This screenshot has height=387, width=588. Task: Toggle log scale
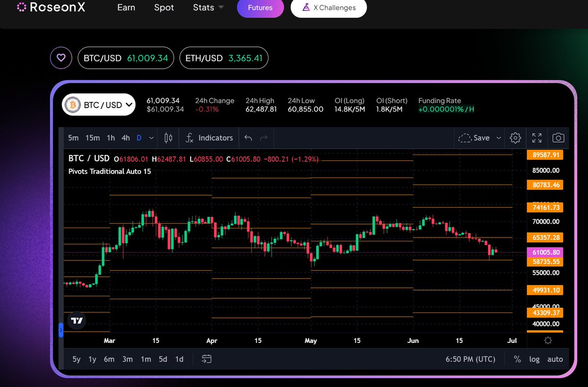[535, 359]
